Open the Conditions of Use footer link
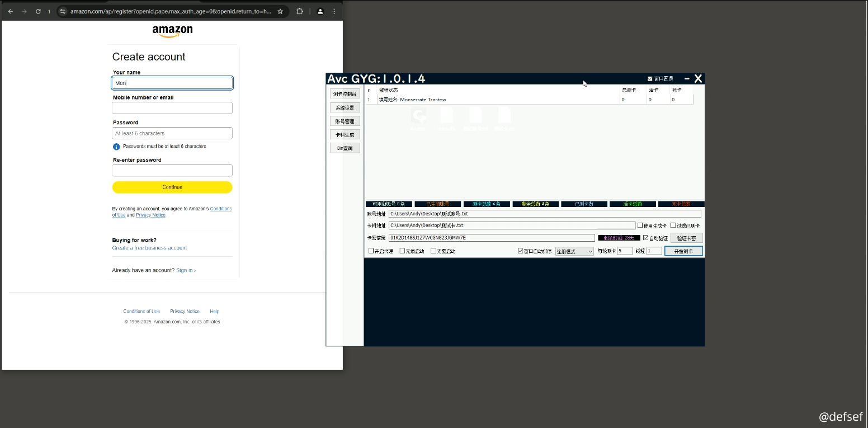The width and height of the screenshot is (868, 428). click(141, 311)
